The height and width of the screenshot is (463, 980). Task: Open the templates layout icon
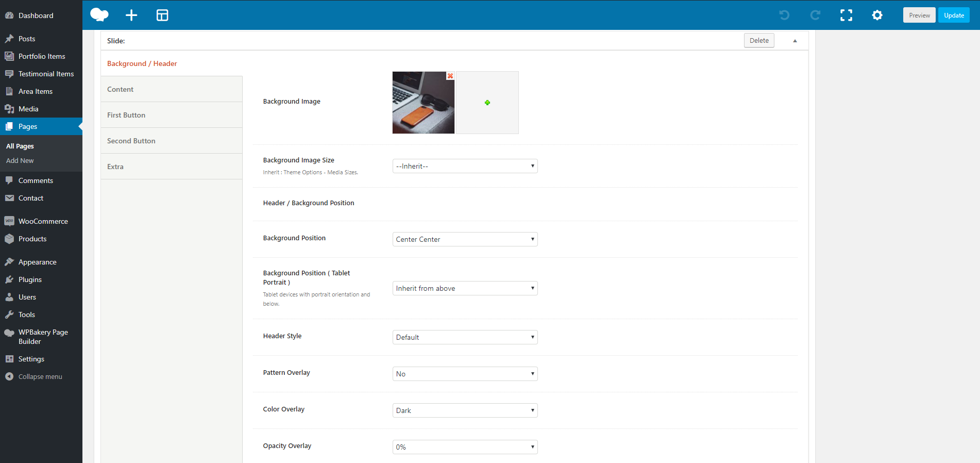[162, 15]
